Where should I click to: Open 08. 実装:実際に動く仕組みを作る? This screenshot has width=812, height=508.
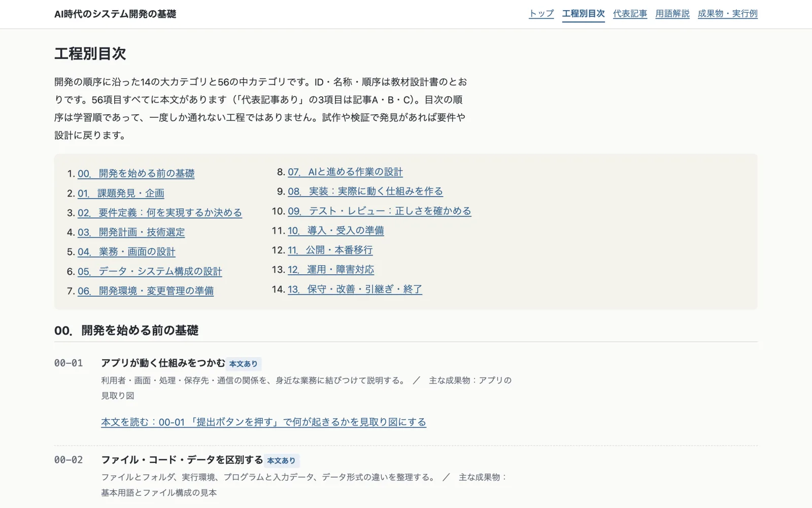365,192
